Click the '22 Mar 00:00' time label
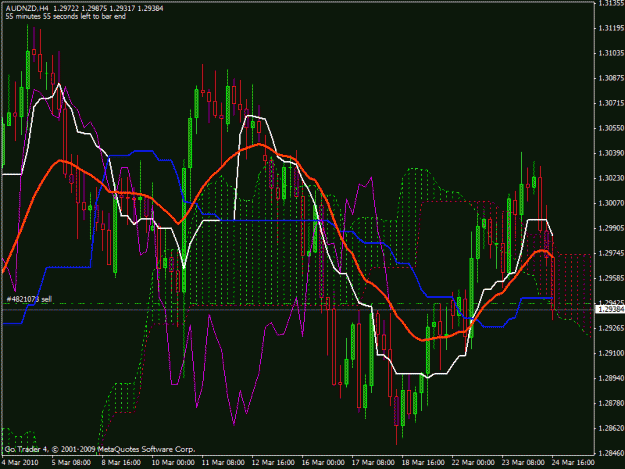 (473, 462)
